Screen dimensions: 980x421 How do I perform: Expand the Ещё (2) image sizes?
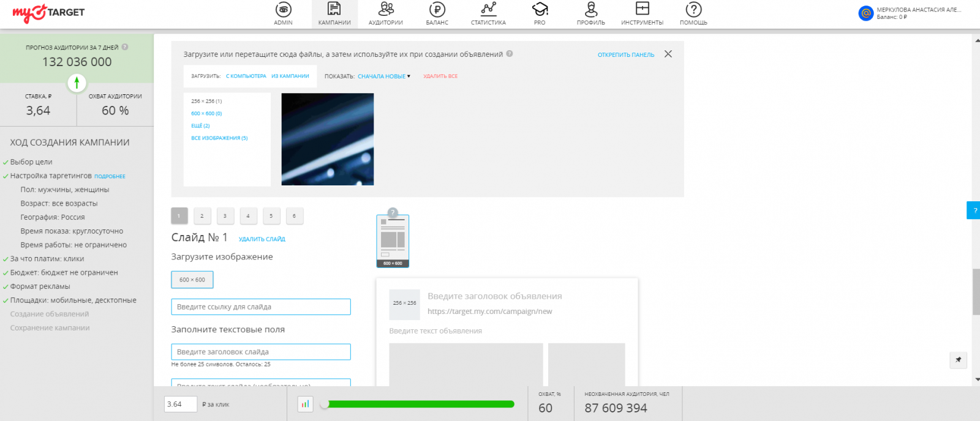[200, 126]
